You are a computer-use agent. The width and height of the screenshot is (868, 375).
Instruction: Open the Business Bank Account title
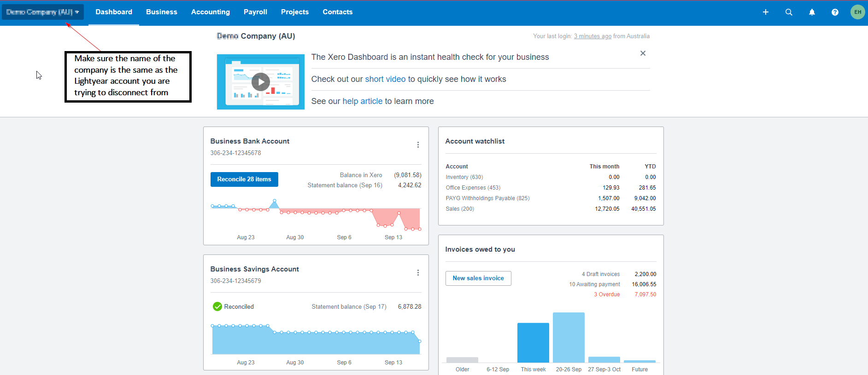pos(250,141)
